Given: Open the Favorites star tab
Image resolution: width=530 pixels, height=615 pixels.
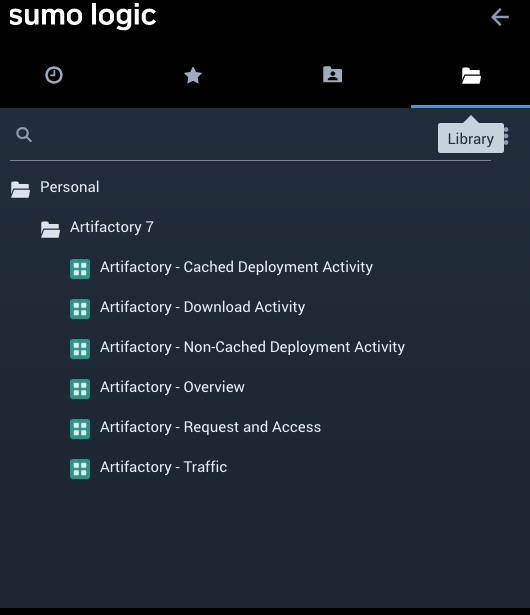Looking at the screenshot, I should (x=193, y=75).
